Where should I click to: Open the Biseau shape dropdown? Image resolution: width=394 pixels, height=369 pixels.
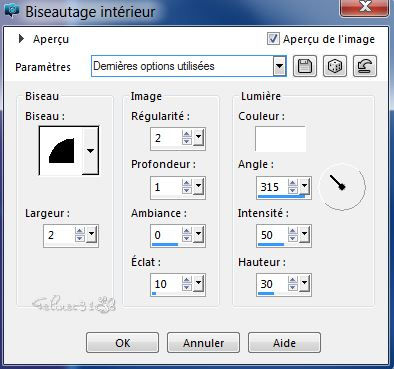point(90,151)
